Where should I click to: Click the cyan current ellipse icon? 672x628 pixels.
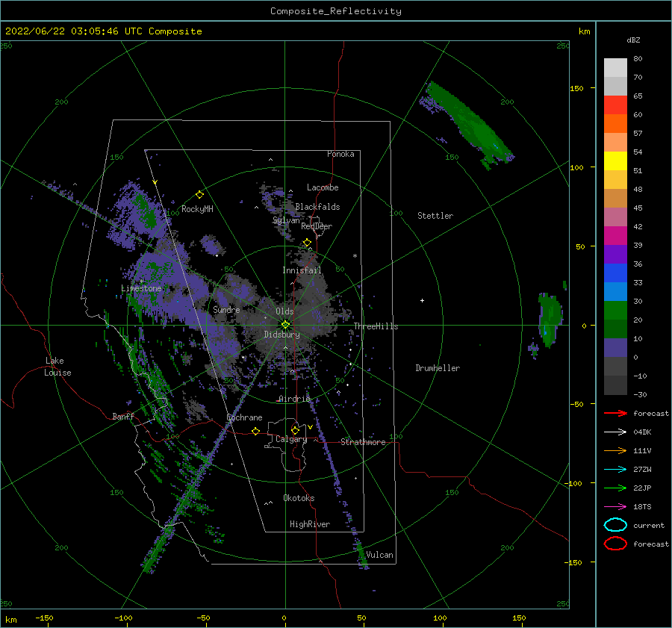(615, 525)
